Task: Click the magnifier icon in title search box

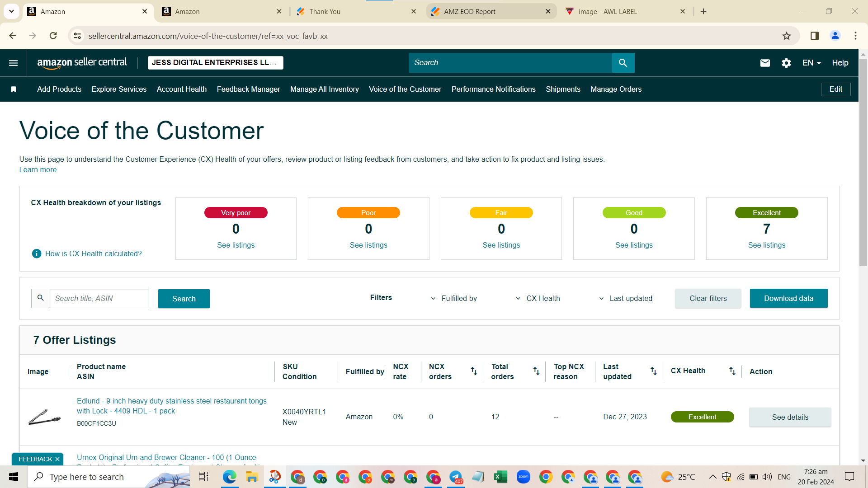Action: [41, 298]
